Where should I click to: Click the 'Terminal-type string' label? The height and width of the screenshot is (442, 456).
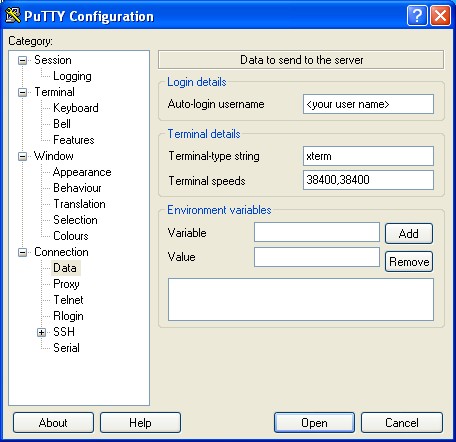pyautogui.click(x=214, y=156)
